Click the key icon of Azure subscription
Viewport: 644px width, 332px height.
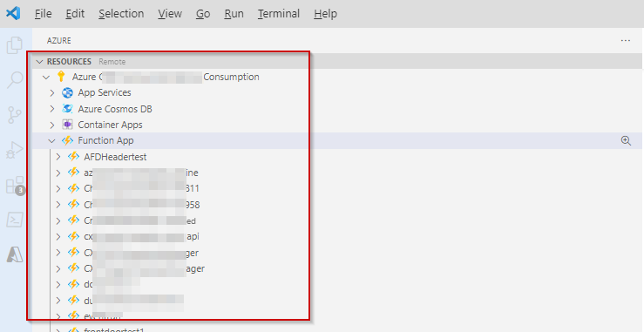(61, 77)
